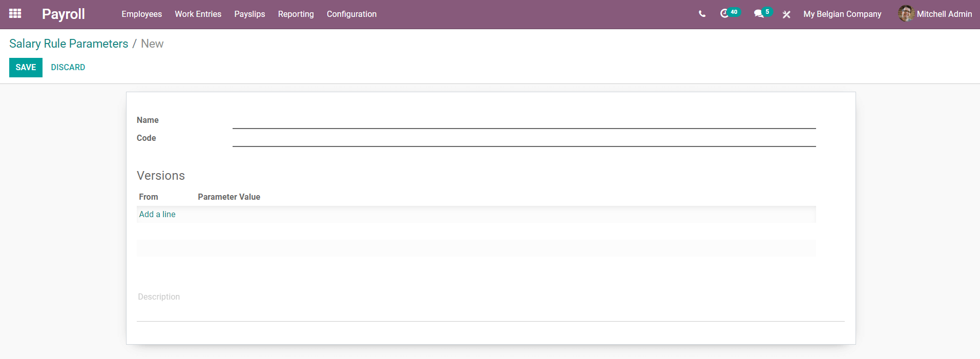
Task: Save the new salary rule parameter
Action: click(x=26, y=68)
